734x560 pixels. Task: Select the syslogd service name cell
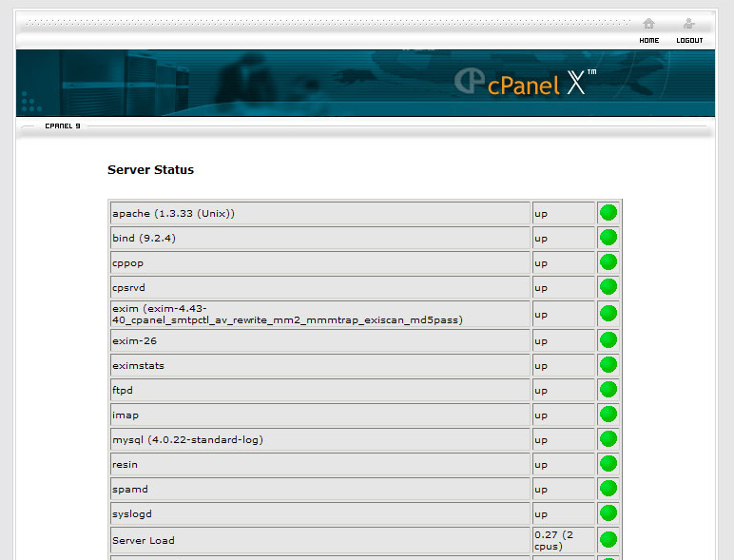click(319, 513)
